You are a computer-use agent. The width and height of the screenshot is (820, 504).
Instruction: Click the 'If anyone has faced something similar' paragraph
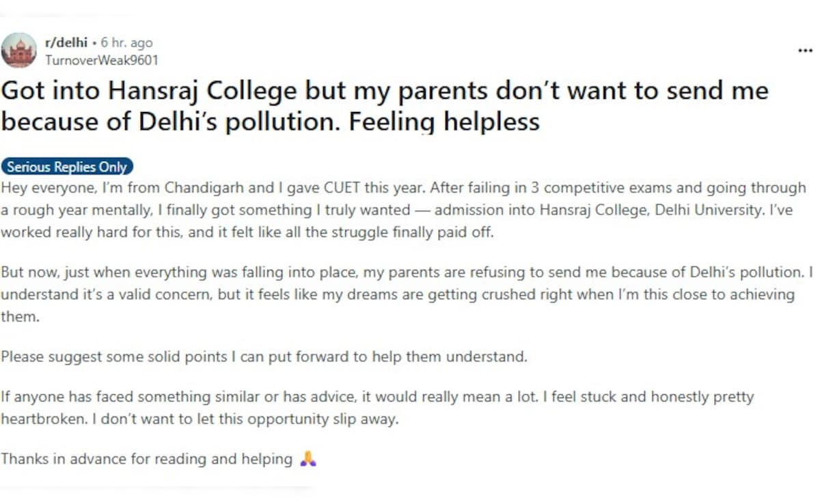pyautogui.click(x=378, y=408)
